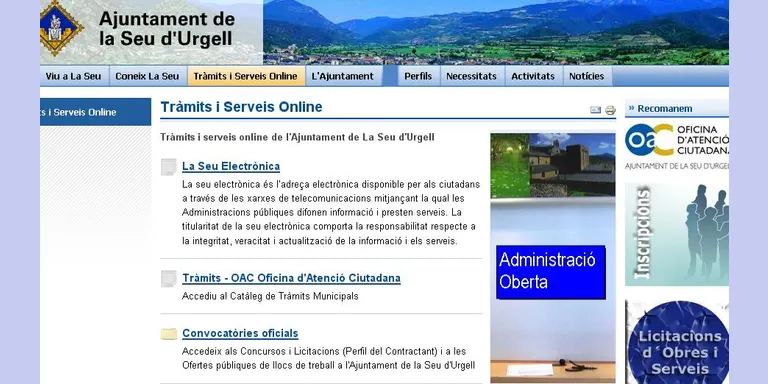Click the folder icon beside Convocatòries oficials
This screenshot has width=768, height=384.
tap(168, 334)
